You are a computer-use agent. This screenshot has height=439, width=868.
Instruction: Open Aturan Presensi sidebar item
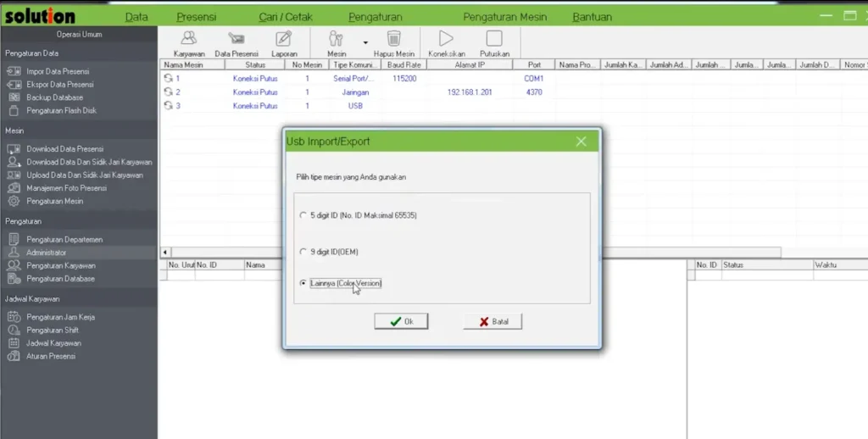[x=51, y=357]
